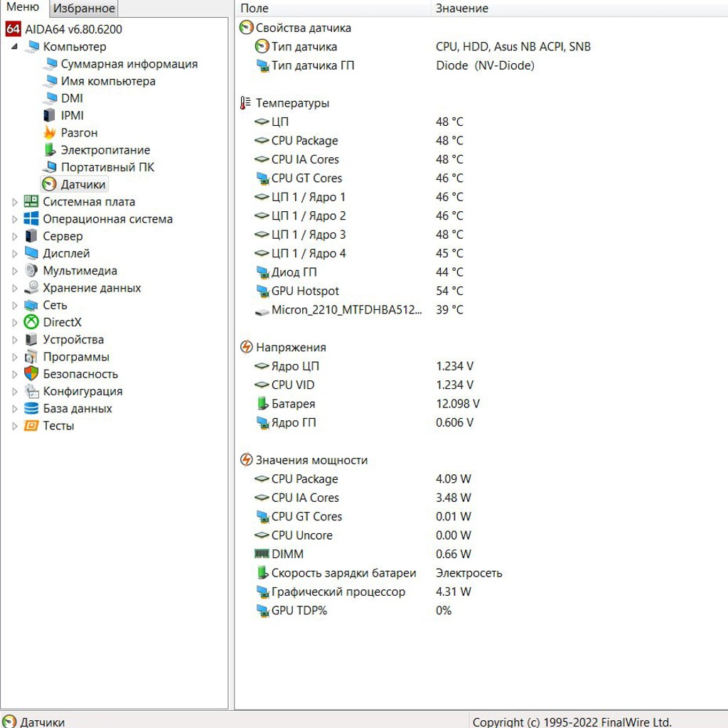Expand the Дисплей tree node
728x728 pixels.
(14, 254)
